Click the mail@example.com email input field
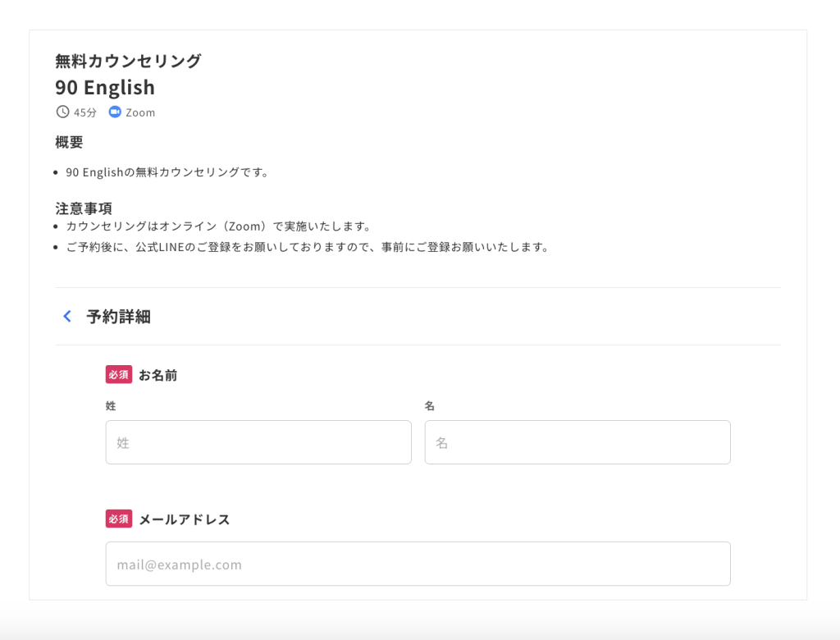 (418, 565)
